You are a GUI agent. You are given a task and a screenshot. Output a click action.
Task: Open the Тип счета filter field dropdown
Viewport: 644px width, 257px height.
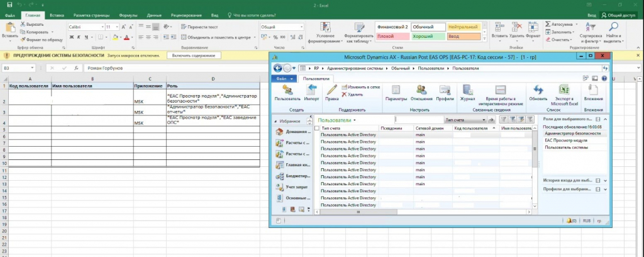coord(482,120)
